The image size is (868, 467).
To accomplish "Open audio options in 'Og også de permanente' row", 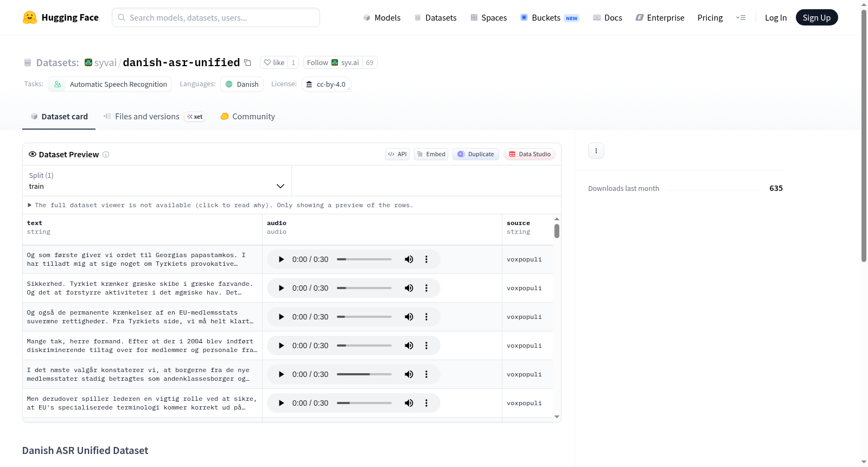I will [x=426, y=317].
